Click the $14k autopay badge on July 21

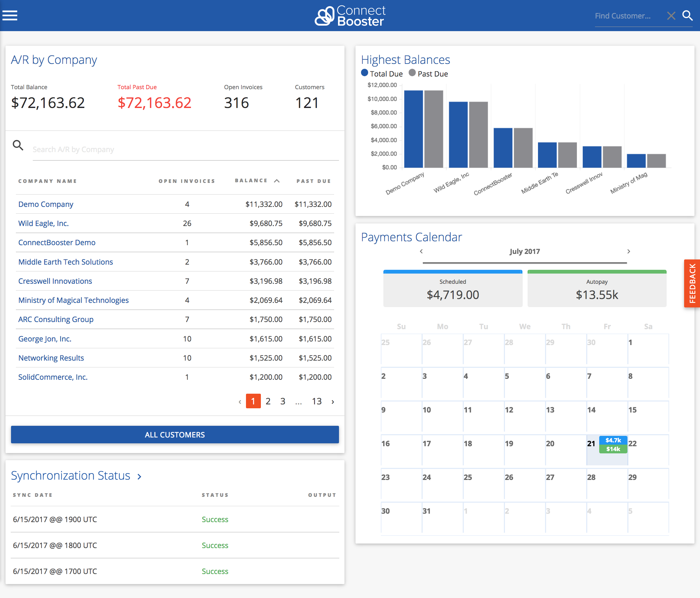point(613,449)
